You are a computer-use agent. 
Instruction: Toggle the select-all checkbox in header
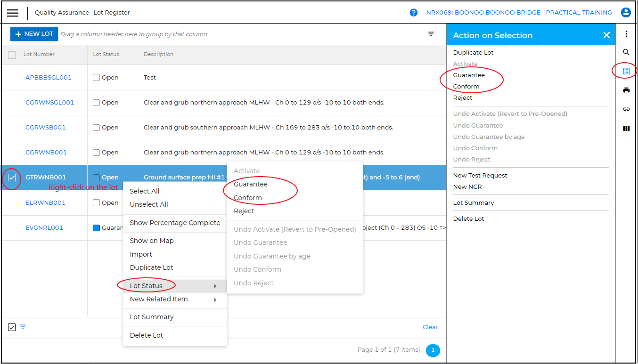(x=12, y=55)
